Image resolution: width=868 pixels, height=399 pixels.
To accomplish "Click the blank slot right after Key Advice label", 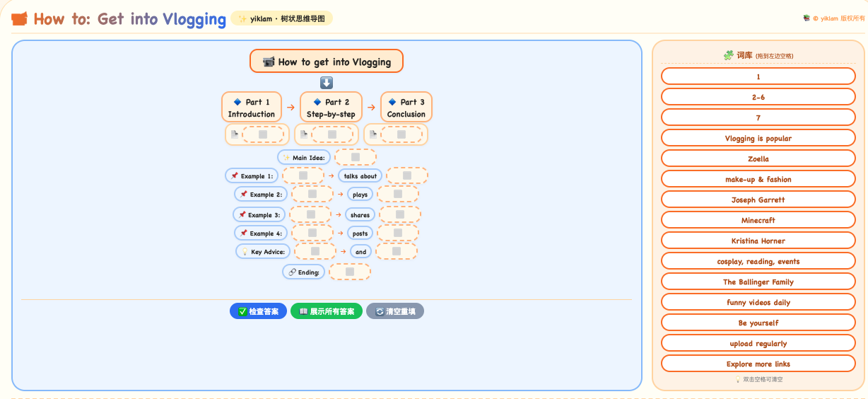I will 315,251.
